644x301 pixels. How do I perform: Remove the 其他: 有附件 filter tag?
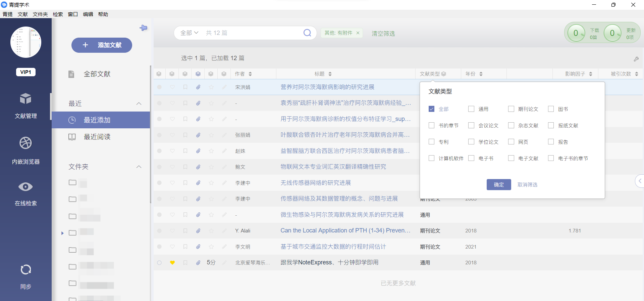point(358,33)
